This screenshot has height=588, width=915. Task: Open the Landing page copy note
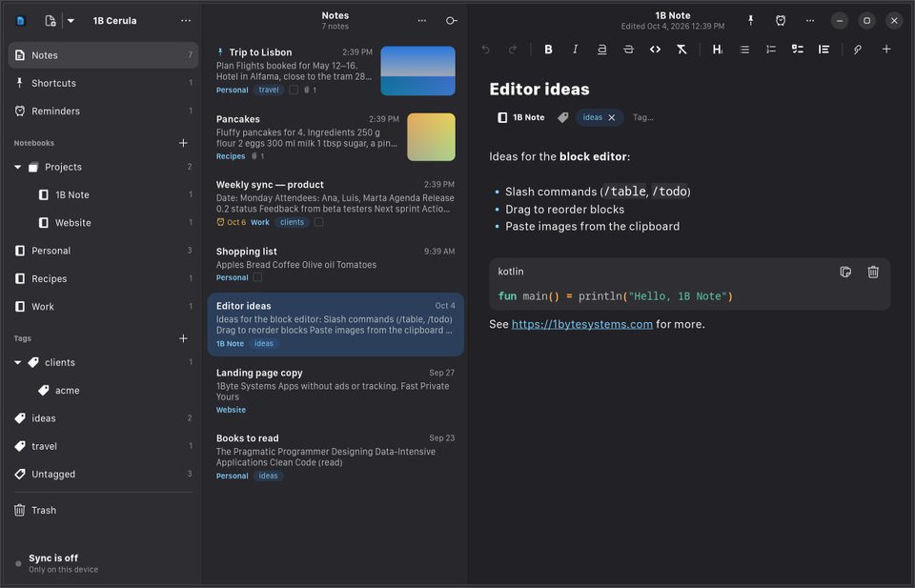(335, 391)
